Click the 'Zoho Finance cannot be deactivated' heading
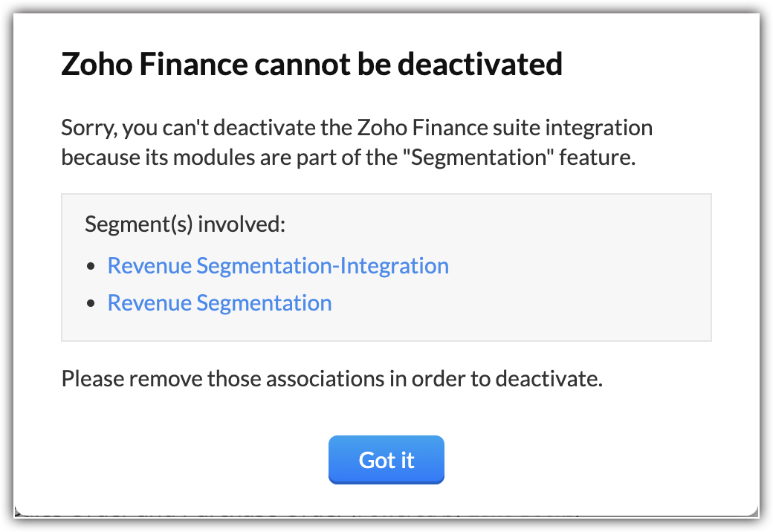Screen dimensions: 773x532 click(311, 65)
